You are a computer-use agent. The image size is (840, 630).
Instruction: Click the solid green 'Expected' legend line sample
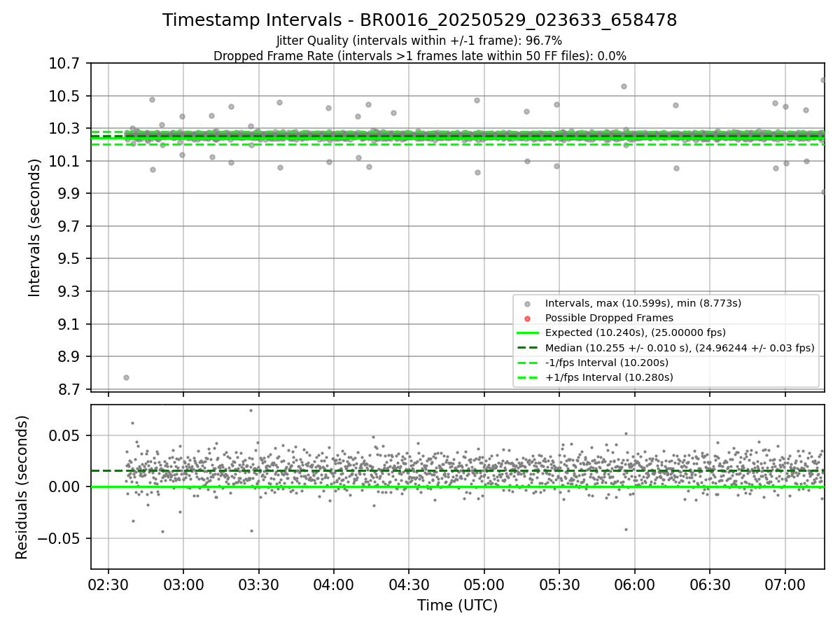point(527,332)
